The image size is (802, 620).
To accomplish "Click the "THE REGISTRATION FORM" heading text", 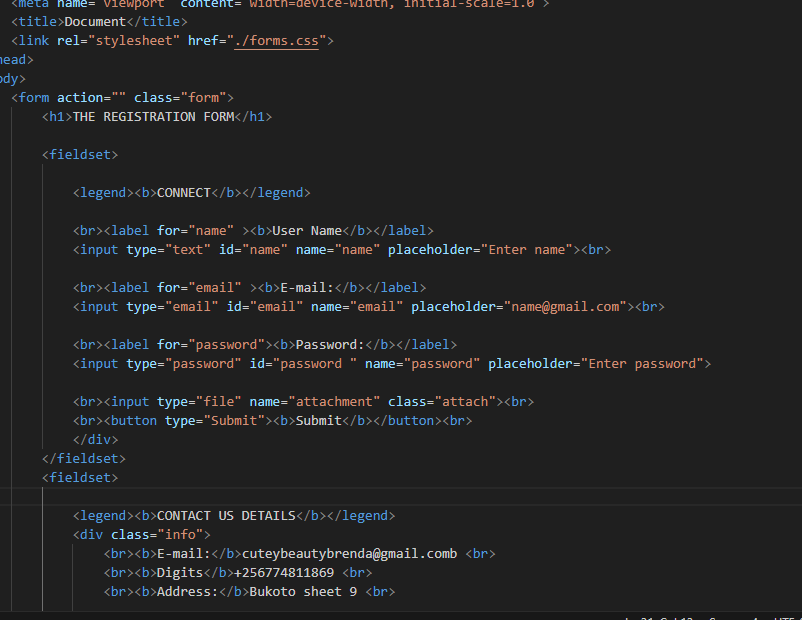I will (153, 117).
